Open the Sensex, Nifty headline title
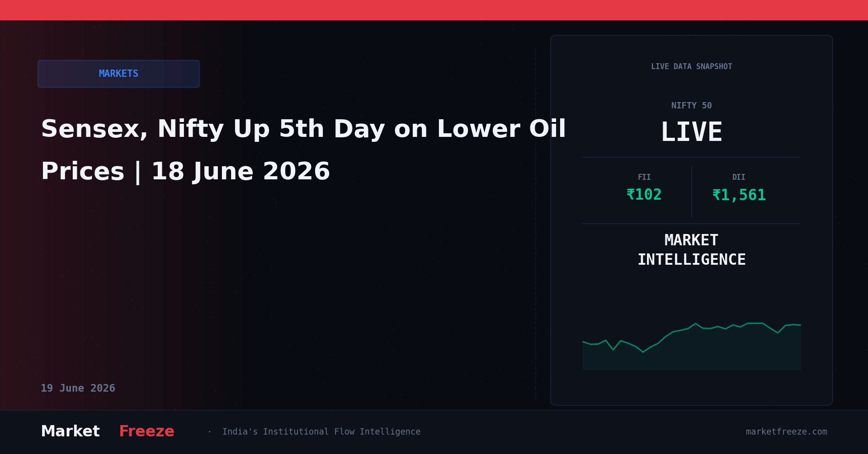This screenshot has height=454, width=868. coord(303,150)
